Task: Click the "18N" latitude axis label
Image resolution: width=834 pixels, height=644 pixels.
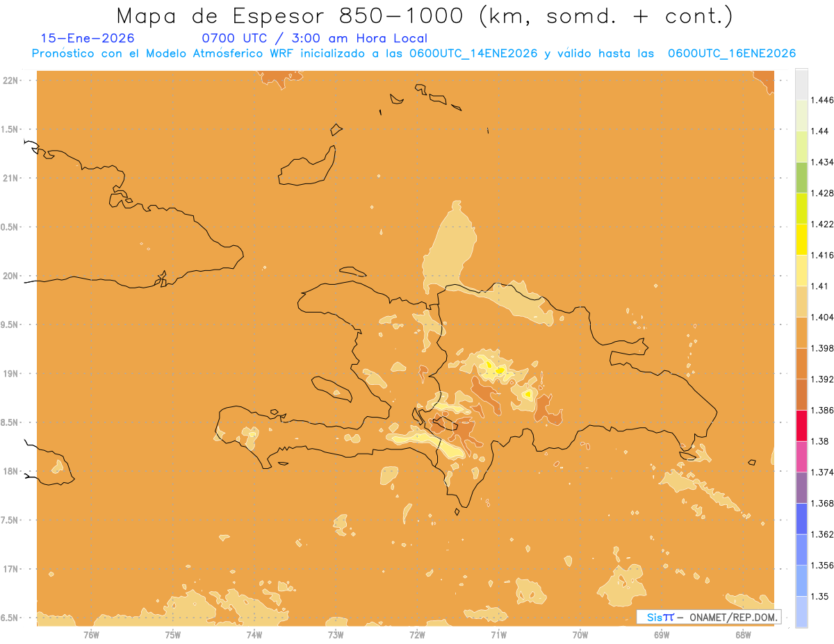Action: (10, 471)
